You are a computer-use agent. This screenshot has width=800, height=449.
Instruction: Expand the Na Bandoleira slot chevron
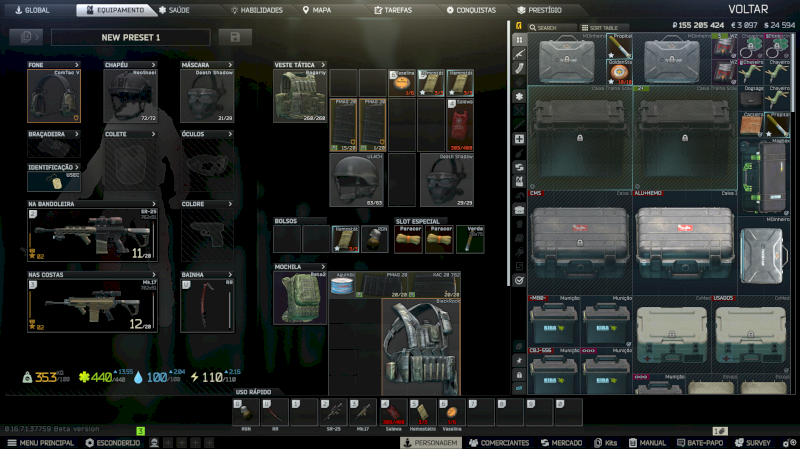coord(154,204)
